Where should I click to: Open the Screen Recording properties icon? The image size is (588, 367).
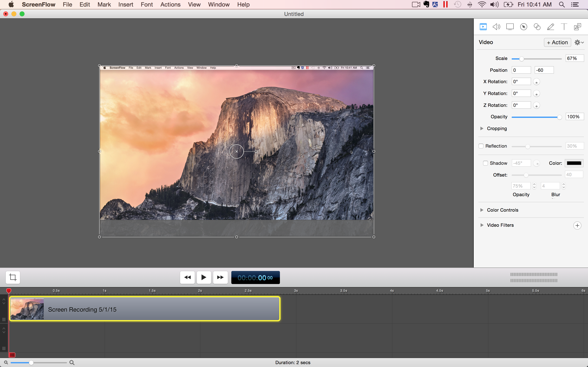(510, 27)
